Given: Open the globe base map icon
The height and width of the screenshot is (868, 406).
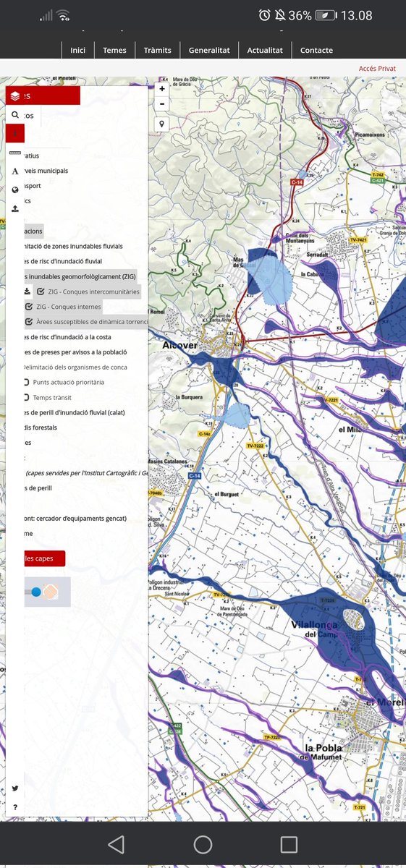Looking at the screenshot, I should tap(14, 190).
